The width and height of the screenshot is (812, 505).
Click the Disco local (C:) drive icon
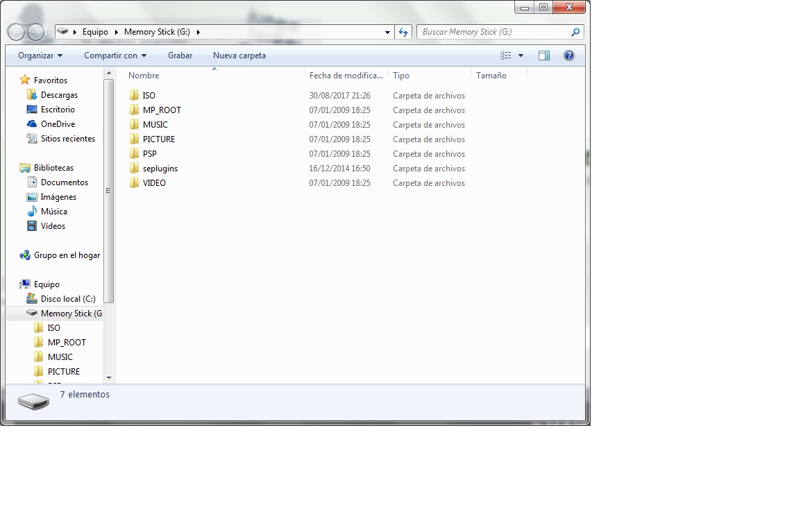32,298
